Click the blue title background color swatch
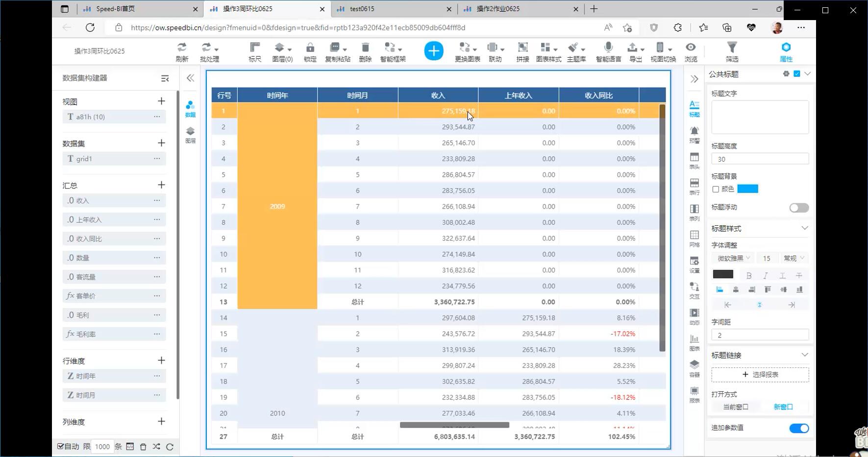The width and height of the screenshot is (868, 457). tap(747, 189)
